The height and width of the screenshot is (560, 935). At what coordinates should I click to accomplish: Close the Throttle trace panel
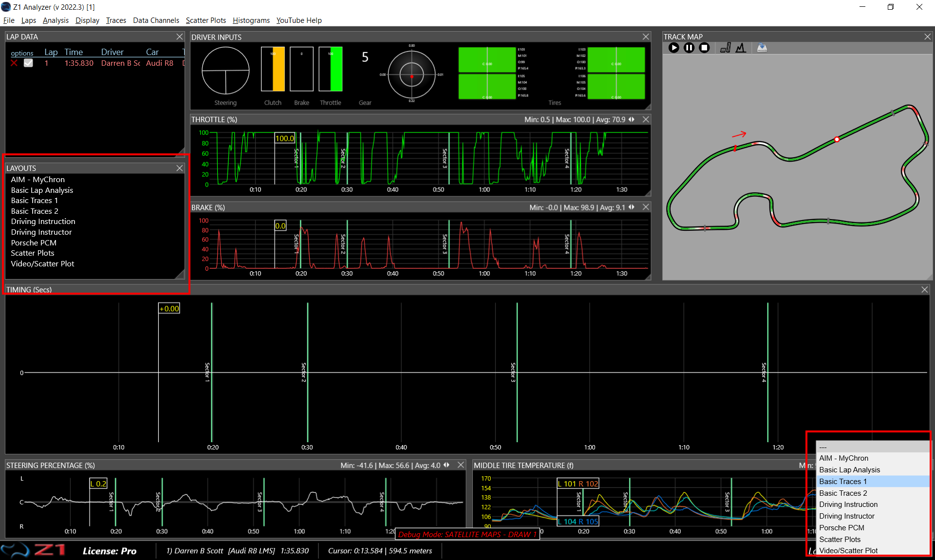click(x=646, y=119)
